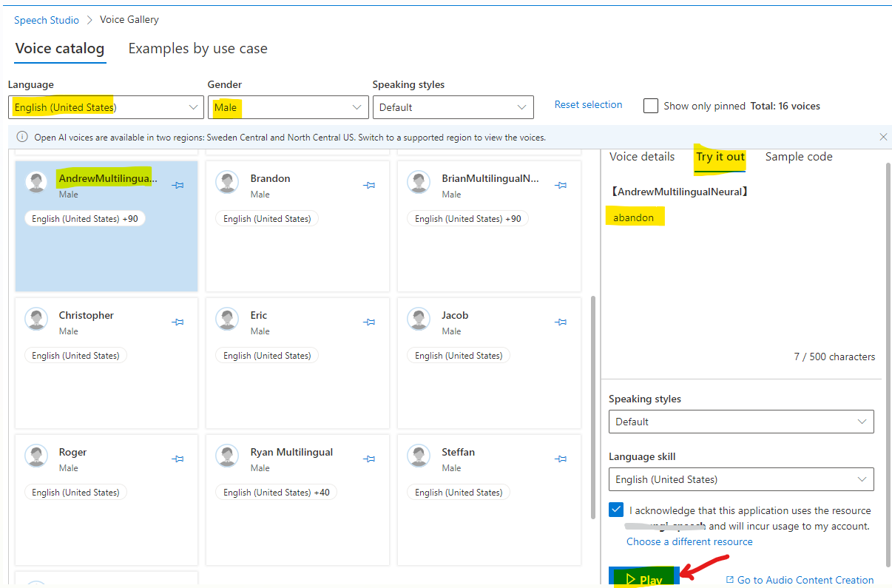Click Choose a different resource link
This screenshot has width=892, height=588.
689,541
